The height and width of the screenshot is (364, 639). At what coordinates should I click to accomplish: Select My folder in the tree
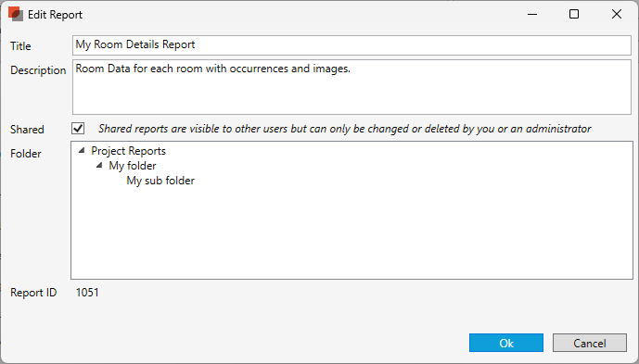133,166
